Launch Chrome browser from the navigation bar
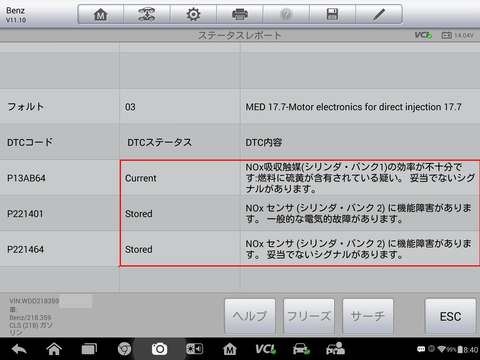 [124, 349]
